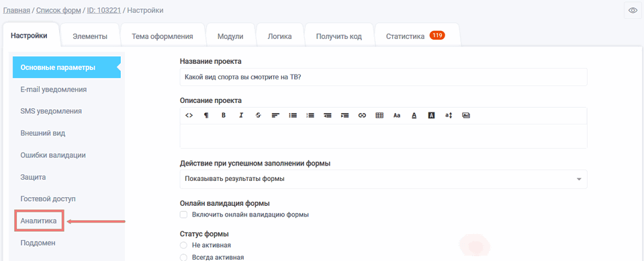Toggle bold formatting in description editor
Image resolution: width=644 pixels, height=261 pixels.
click(x=224, y=116)
